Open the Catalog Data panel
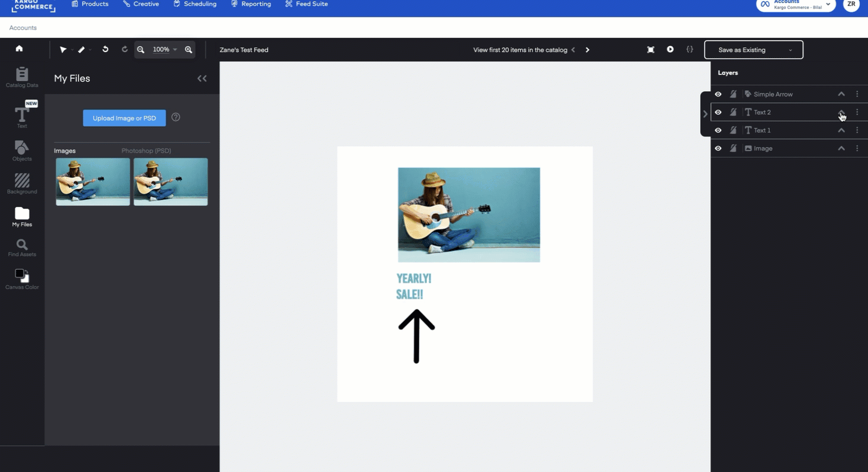Image resolution: width=868 pixels, height=472 pixels. (x=21, y=77)
